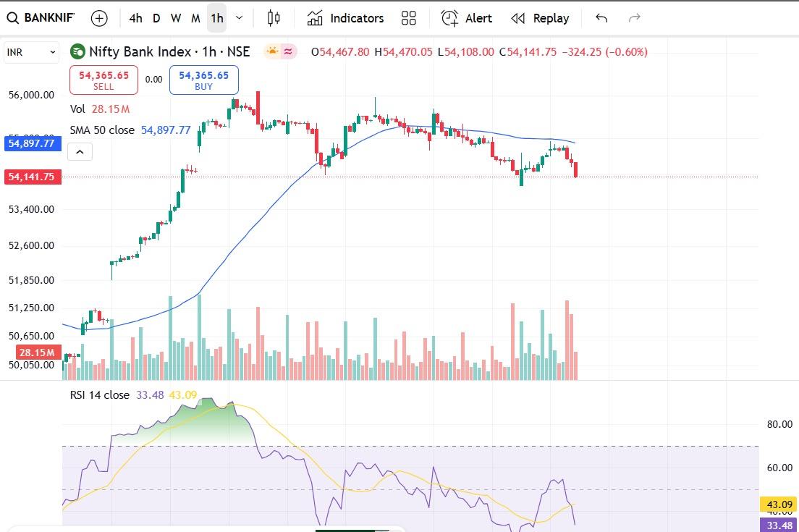Start bar Replay mode
Viewport: 799px width, 532px height.
point(540,18)
